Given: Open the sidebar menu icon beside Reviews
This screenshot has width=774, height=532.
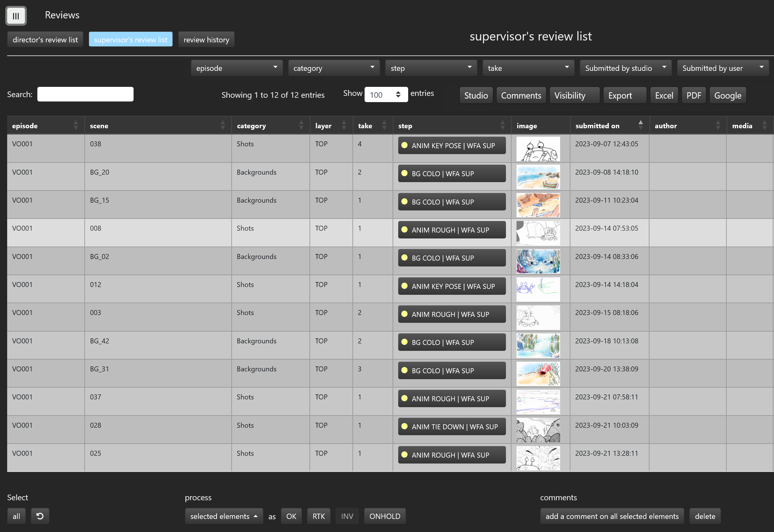Looking at the screenshot, I should pyautogui.click(x=16, y=16).
